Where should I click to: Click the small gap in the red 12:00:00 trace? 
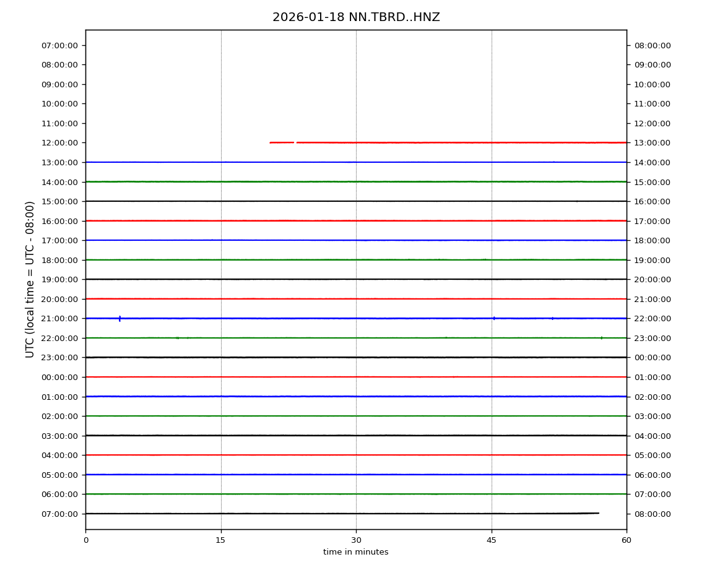(x=295, y=142)
